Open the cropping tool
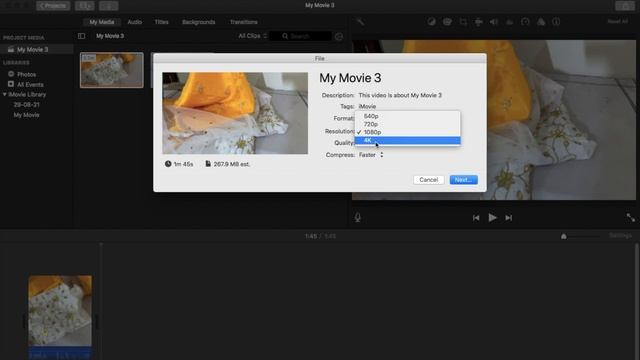Screen dimensions: 640x360 tap(463, 22)
